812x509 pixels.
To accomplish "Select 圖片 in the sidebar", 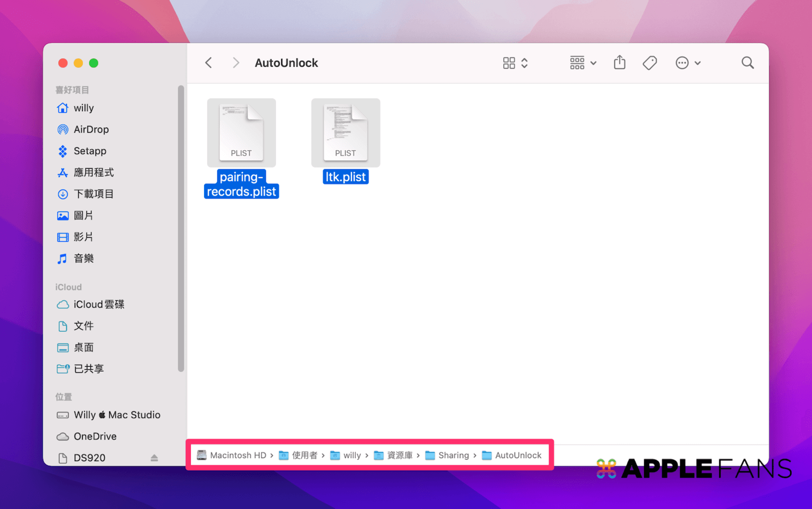I will (84, 215).
